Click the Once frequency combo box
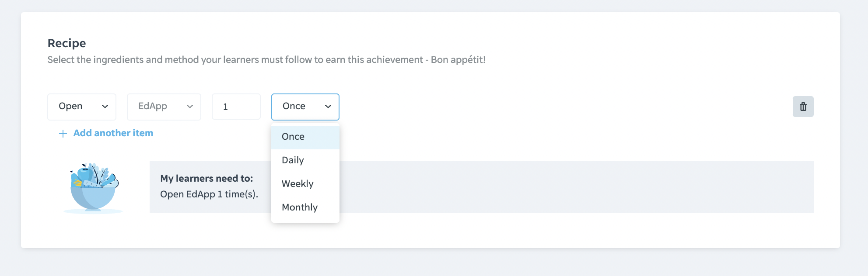Image resolution: width=868 pixels, height=276 pixels. [304, 107]
